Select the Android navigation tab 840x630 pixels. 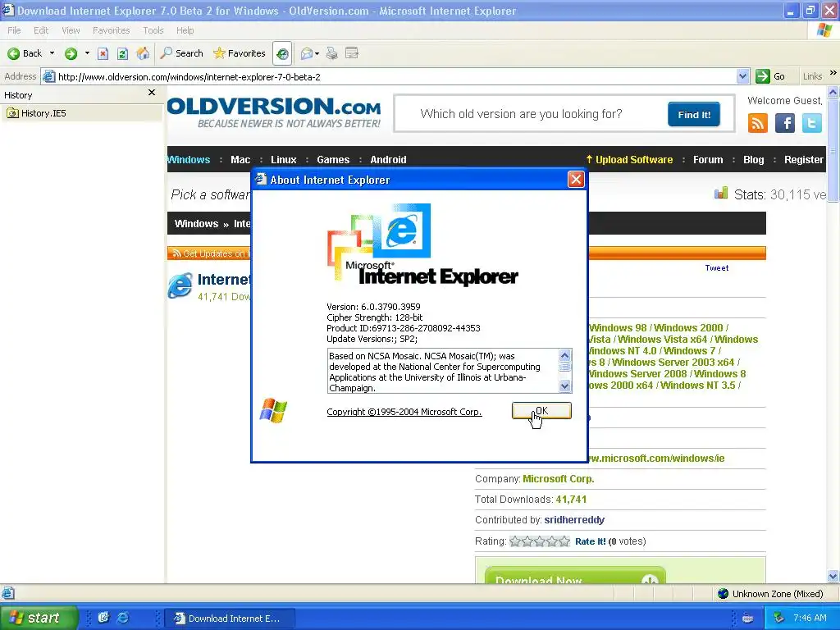tap(388, 160)
